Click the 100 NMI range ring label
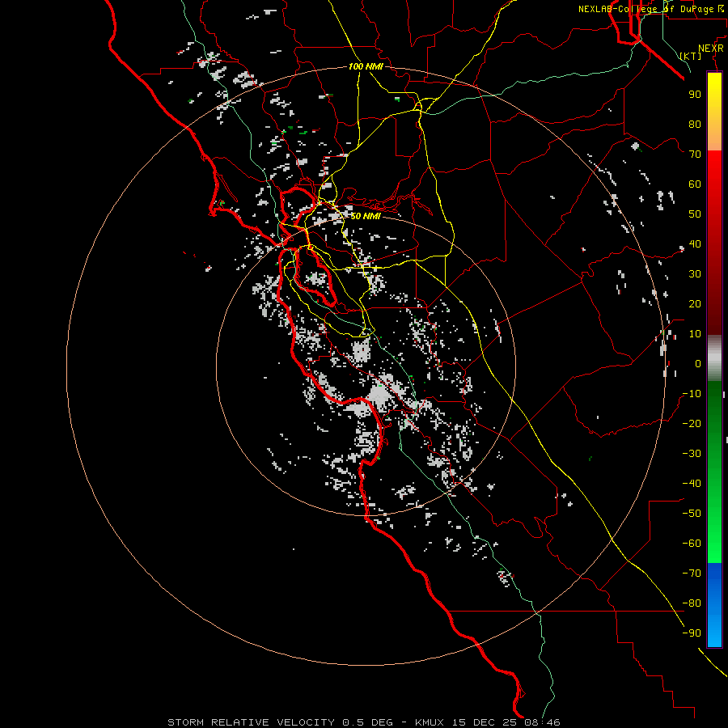The image size is (728, 728). tap(366, 66)
